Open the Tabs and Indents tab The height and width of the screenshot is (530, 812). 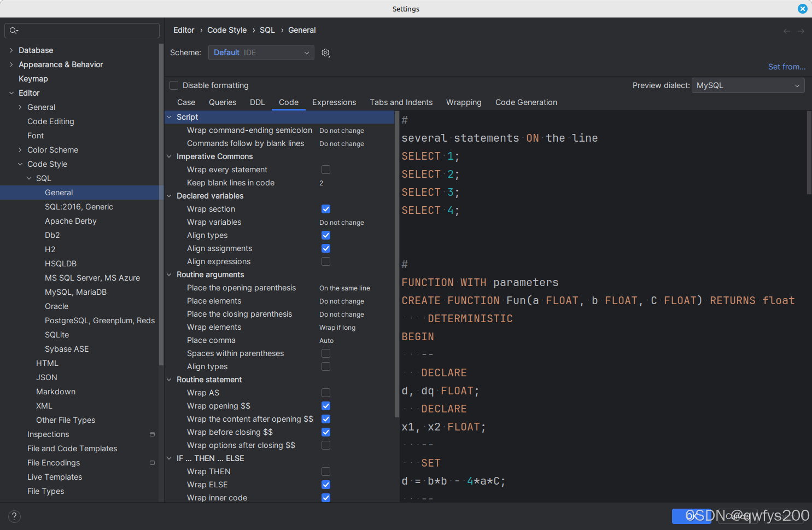pos(401,102)
